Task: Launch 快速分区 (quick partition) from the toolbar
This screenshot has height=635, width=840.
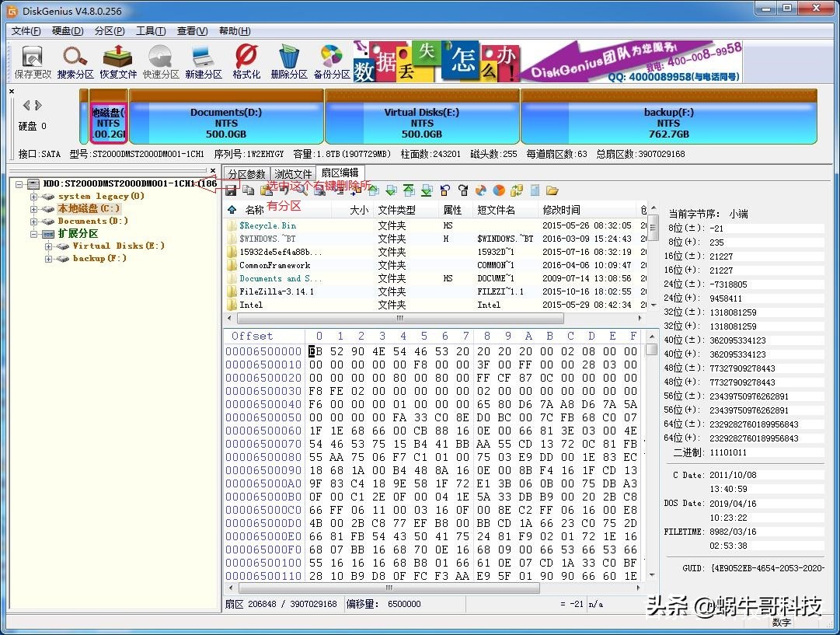Action: click(161, 61)
